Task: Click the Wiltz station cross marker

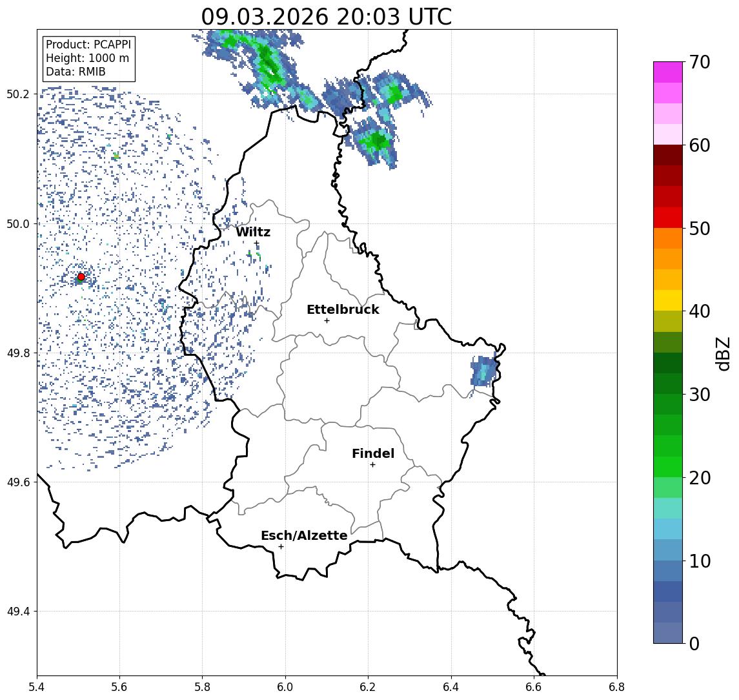Action: tap(256, 243)
